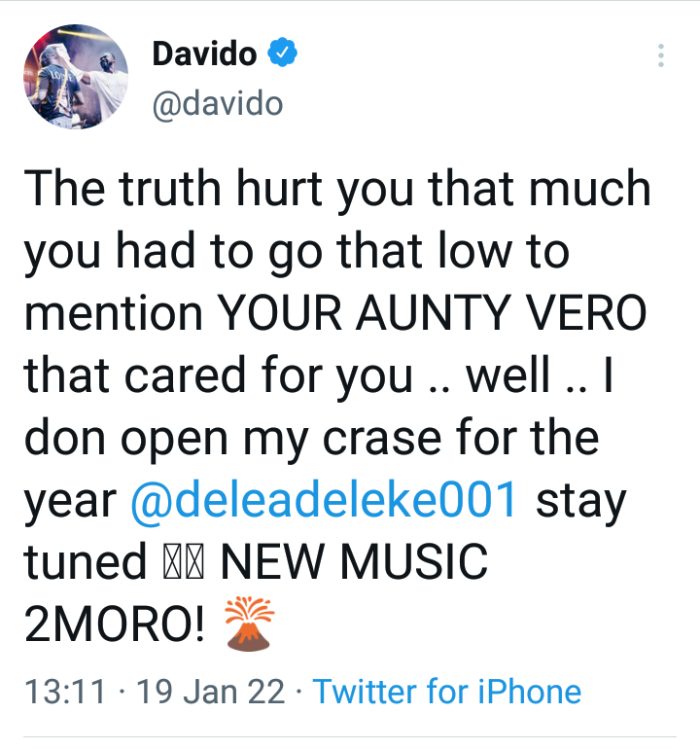Click the '19 Jan 22' date
Screen dimensions: 700x749
click(211, 692)
